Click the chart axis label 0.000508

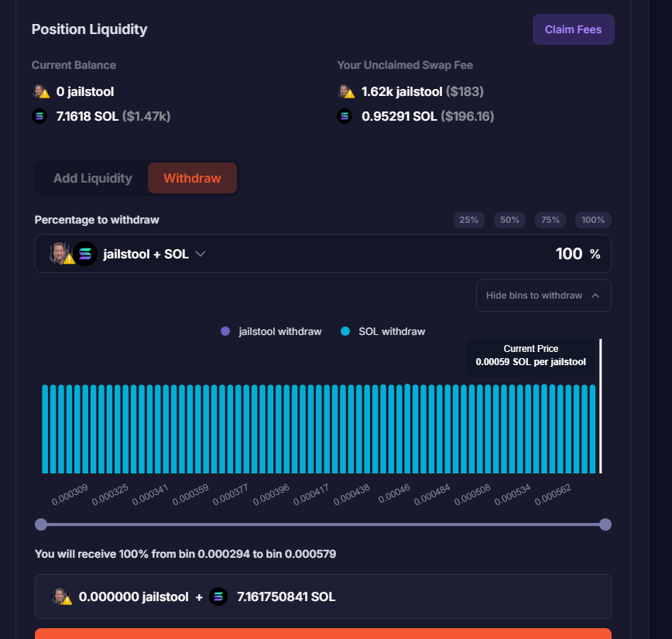(x=472, y=494)
